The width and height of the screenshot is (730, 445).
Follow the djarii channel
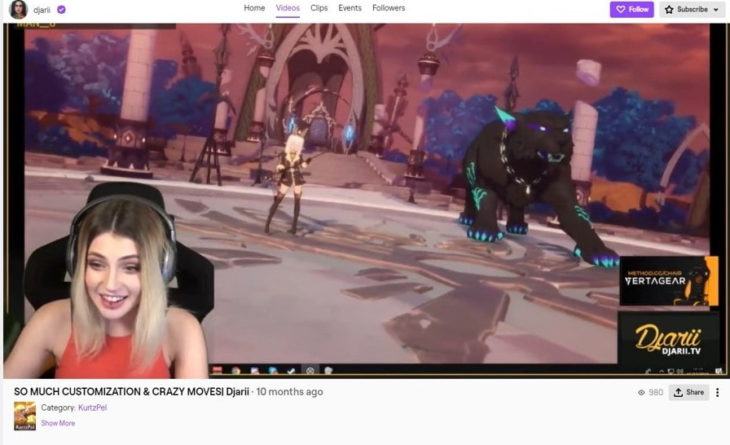(632, 9)
